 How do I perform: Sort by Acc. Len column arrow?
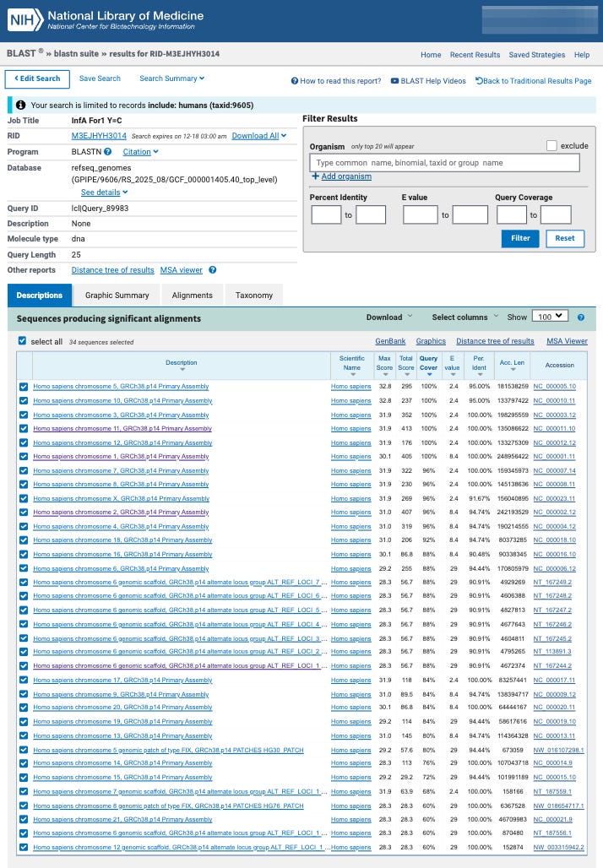click(513, 370)
